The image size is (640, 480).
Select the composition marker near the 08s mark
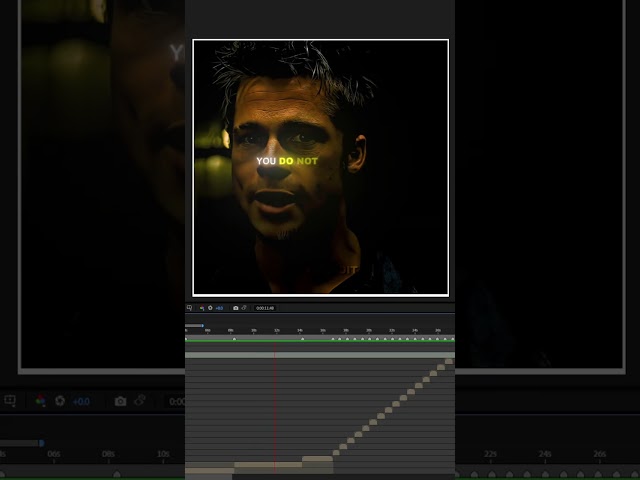234,339
